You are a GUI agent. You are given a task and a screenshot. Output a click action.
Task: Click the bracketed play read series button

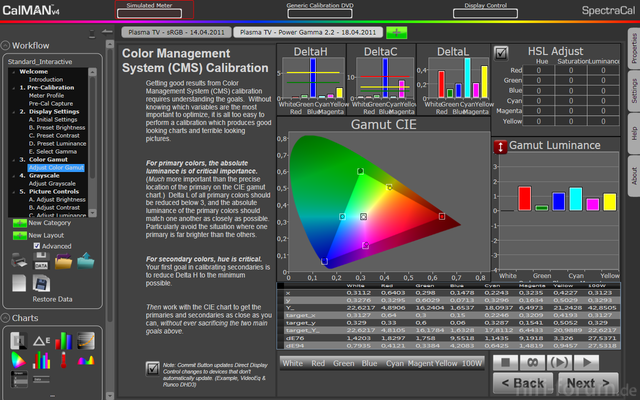pos(559,362)
